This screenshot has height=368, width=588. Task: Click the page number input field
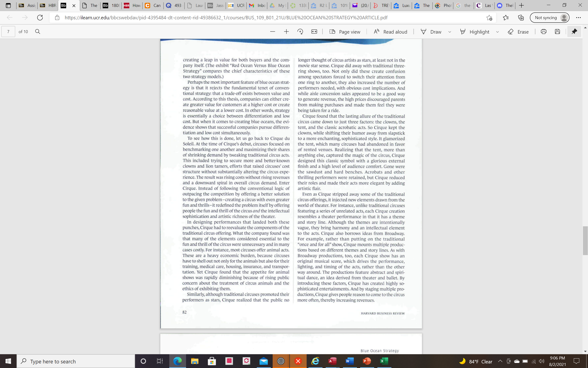click(8, 32)
